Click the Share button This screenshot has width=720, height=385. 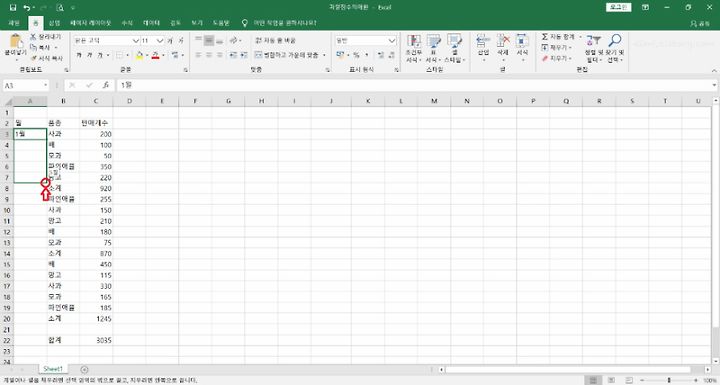[x=700, y=23]
